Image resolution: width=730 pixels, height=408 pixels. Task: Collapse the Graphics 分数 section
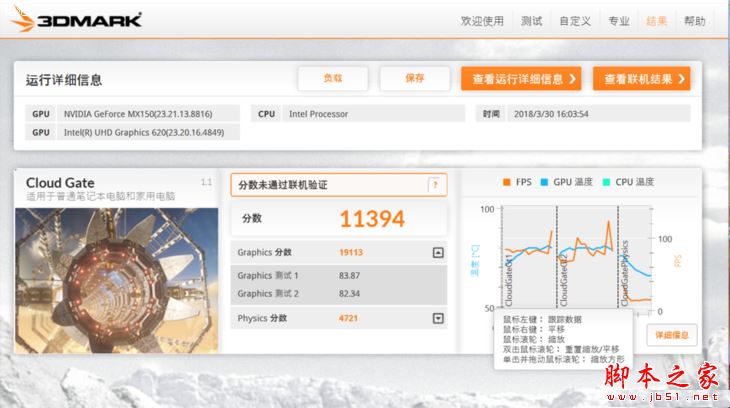click(438, 252)
